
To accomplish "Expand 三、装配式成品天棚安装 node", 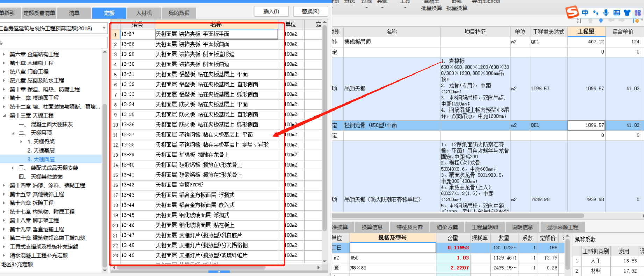I will [13, 168].
